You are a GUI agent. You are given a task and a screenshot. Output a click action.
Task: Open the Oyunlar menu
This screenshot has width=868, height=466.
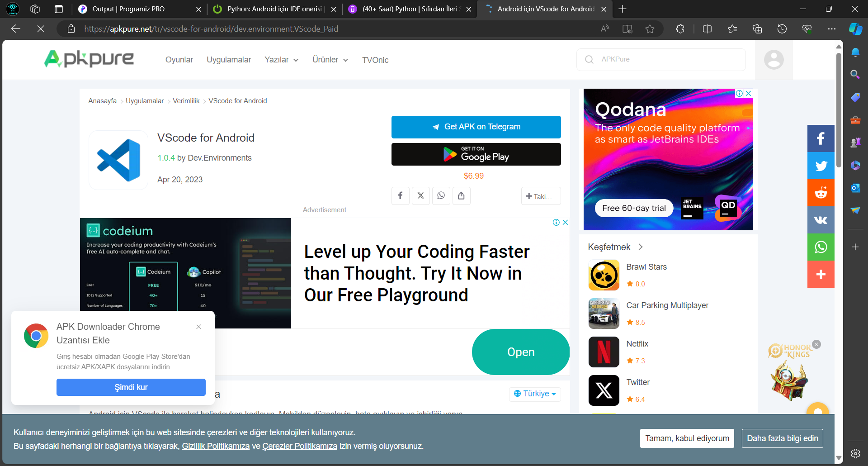point(179,60)
